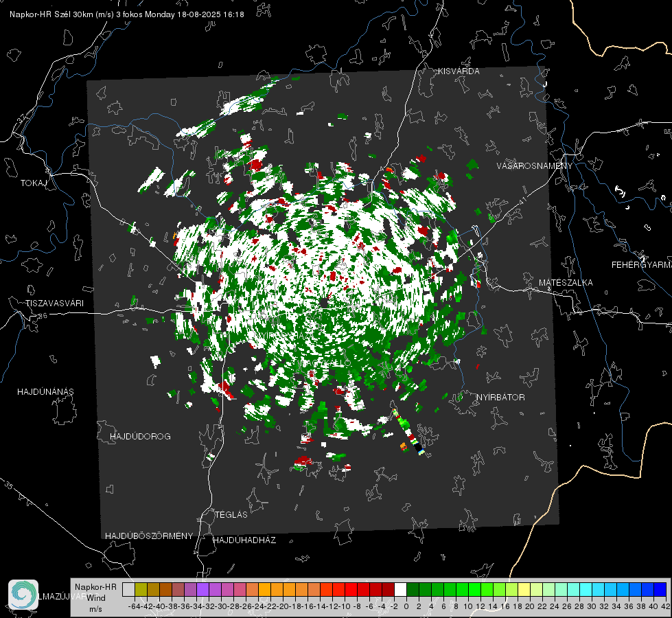Pick the purple swatch between -34 and -32
The width and height of the screenshot is (672, 618).
pyautogui.click(x=202, y=590)
